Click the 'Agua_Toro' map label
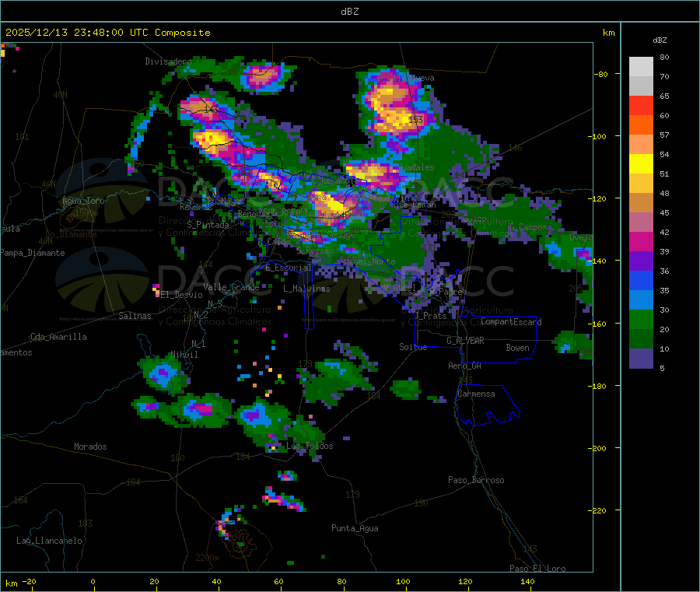This screenshot has height=592, width=700. coord(83,201)
